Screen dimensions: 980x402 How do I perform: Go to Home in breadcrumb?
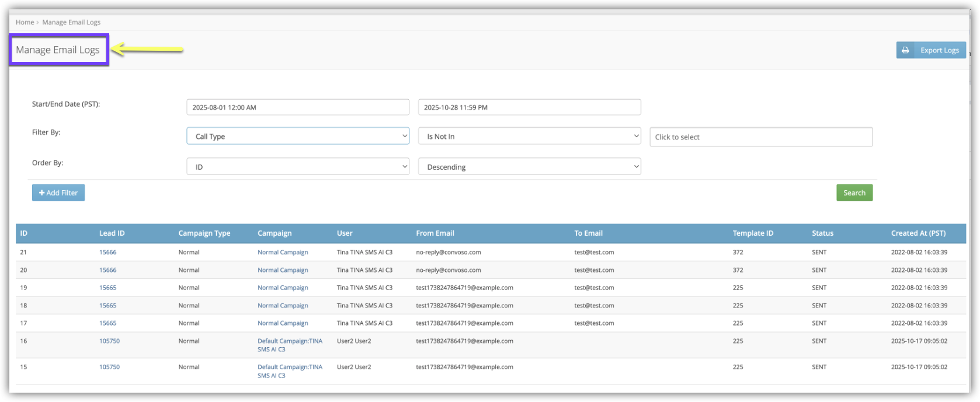tap(25, 22)
